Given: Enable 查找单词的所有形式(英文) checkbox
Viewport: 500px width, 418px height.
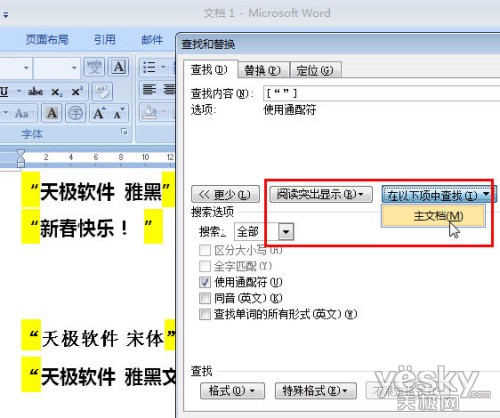Looking at the screenshot, I should (205, 314).
